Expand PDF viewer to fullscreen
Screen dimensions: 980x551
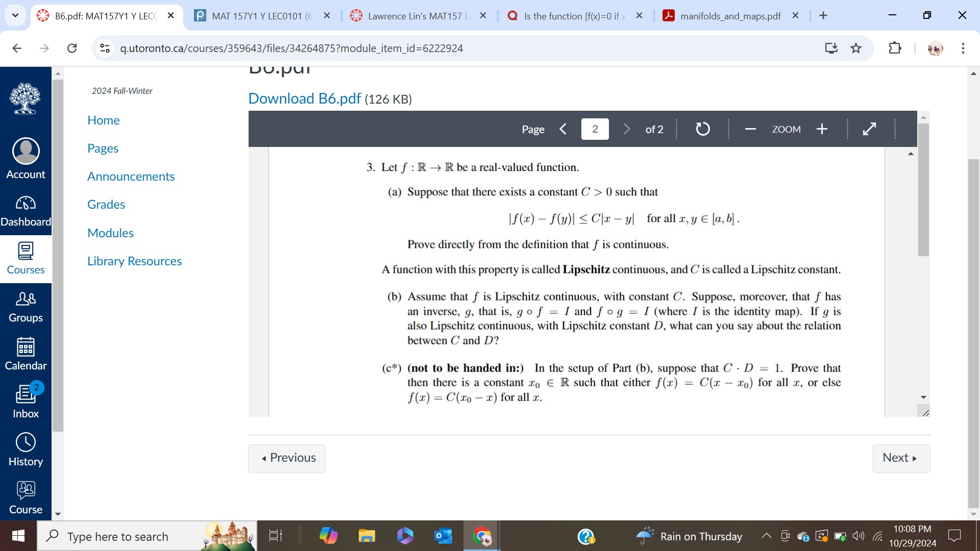point(869,129)
